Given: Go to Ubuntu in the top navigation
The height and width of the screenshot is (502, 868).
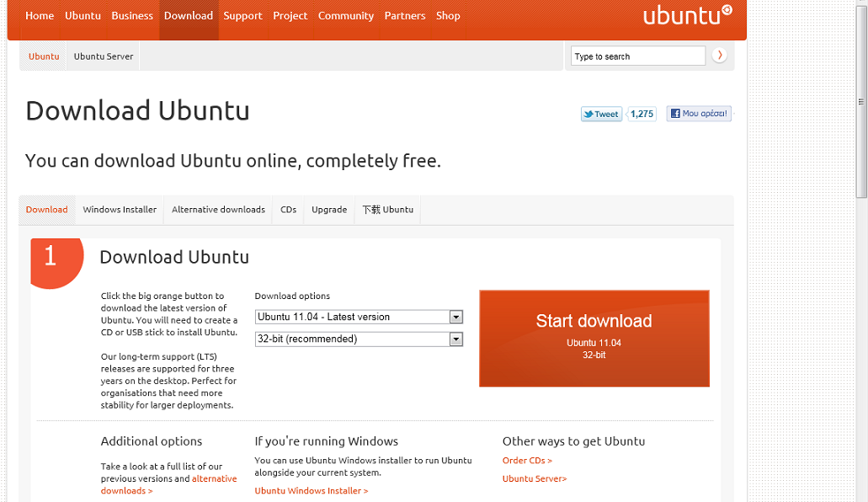Looking at the screenshot, I should 83,16.
